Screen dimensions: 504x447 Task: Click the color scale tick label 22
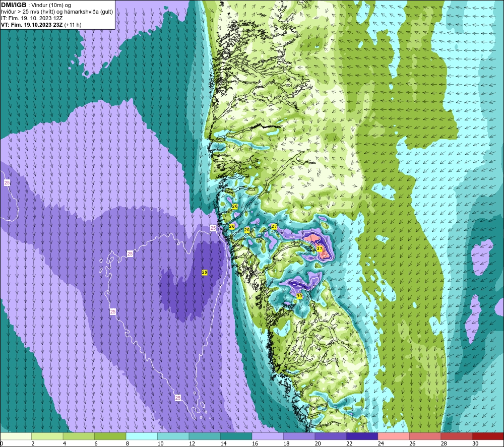349,443
